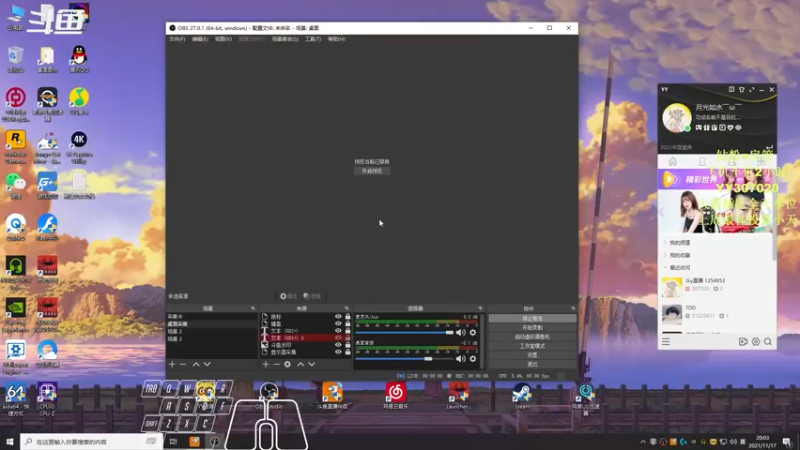Open 桌面音频 audio settings gear
The height and width of the screenshot is (450, 800).
click(473, 359)
